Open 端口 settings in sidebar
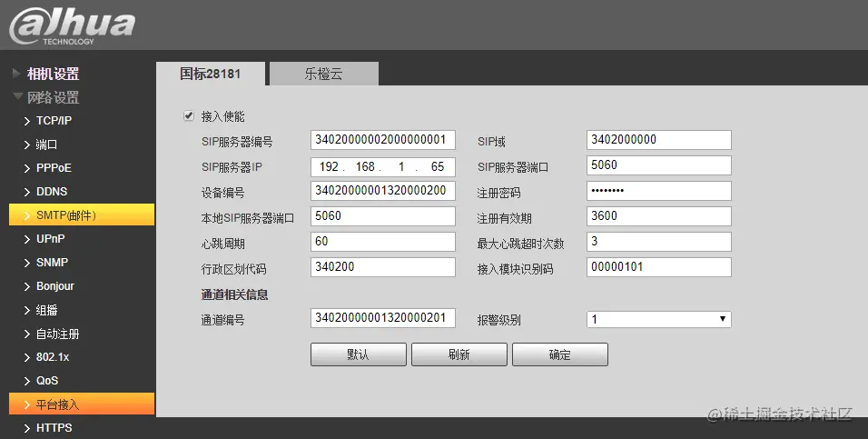This screenshot has height=439, width=868. [x=46, y=145]
